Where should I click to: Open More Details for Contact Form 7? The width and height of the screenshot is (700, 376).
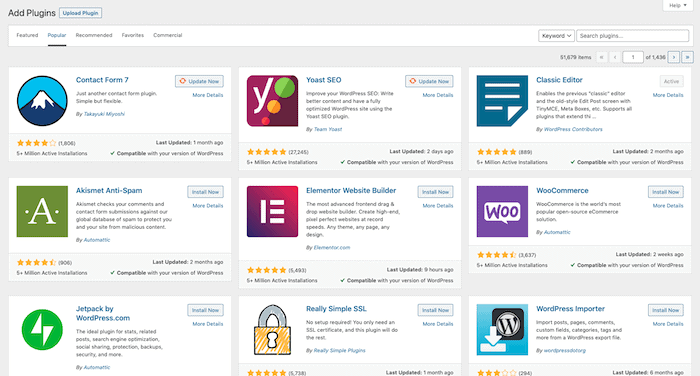[x=208, y=95]
